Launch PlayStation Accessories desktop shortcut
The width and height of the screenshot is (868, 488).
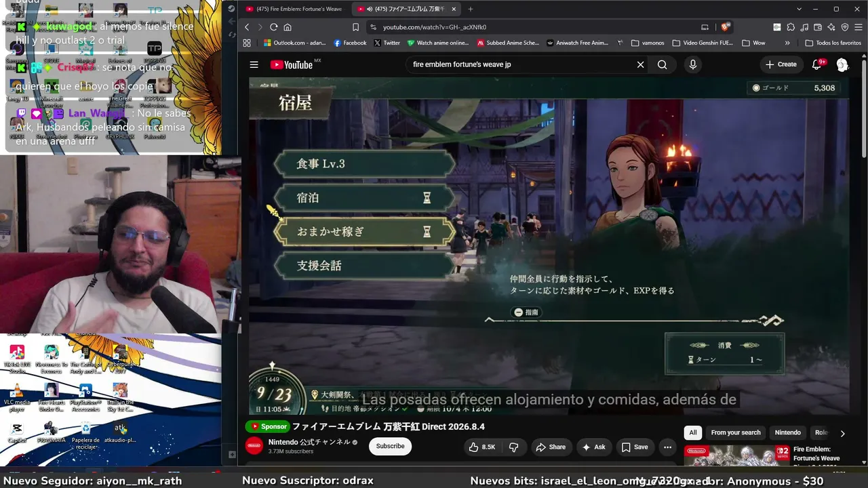point(85,397)
